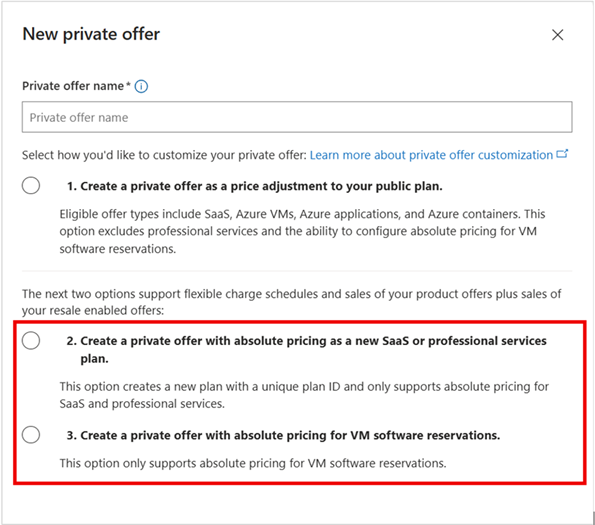Click the 'Private offer name' field label
595x525 pixels.
pos(73,86)
